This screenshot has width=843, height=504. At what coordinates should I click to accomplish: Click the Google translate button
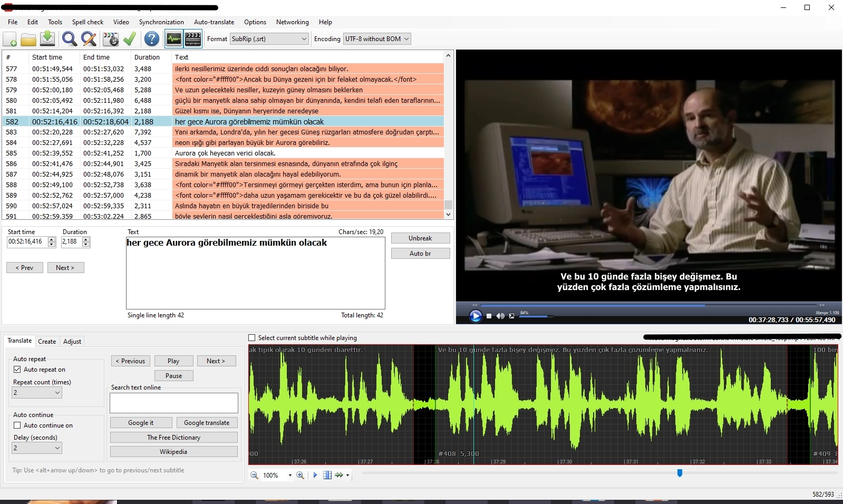(207, 423)
